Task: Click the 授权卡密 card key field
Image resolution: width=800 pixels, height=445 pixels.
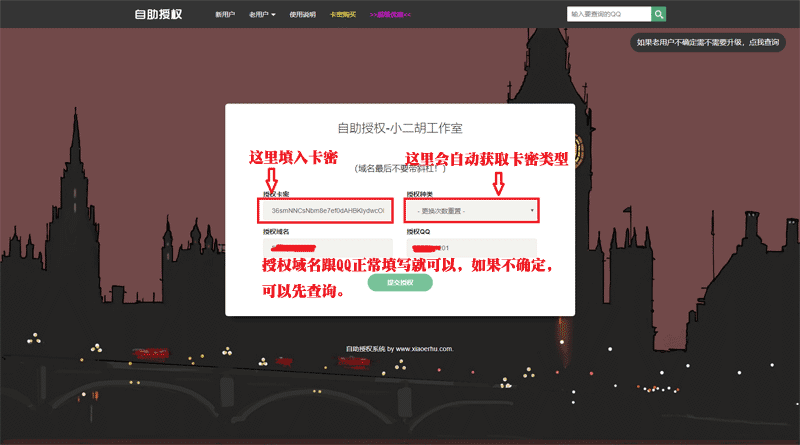Action: [326, 211]
